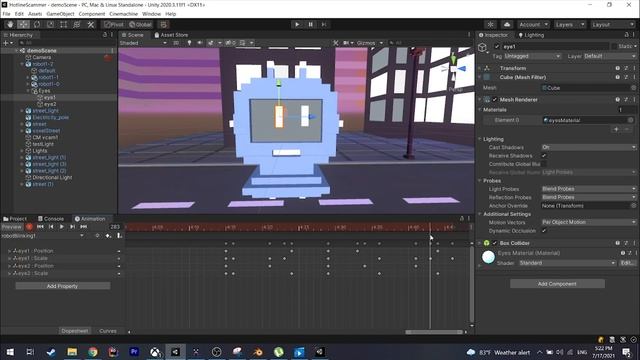Toggle Mesh Renderer enabled checkbox
This screenshot has width=640, height=360.
coord(495,100)
